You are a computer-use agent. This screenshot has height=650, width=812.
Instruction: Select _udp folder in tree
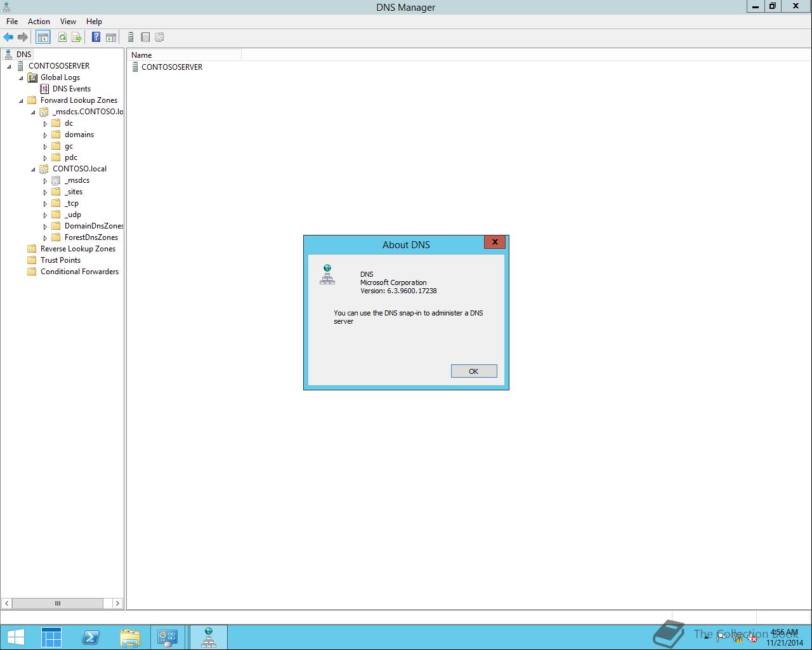pos(73,215)
